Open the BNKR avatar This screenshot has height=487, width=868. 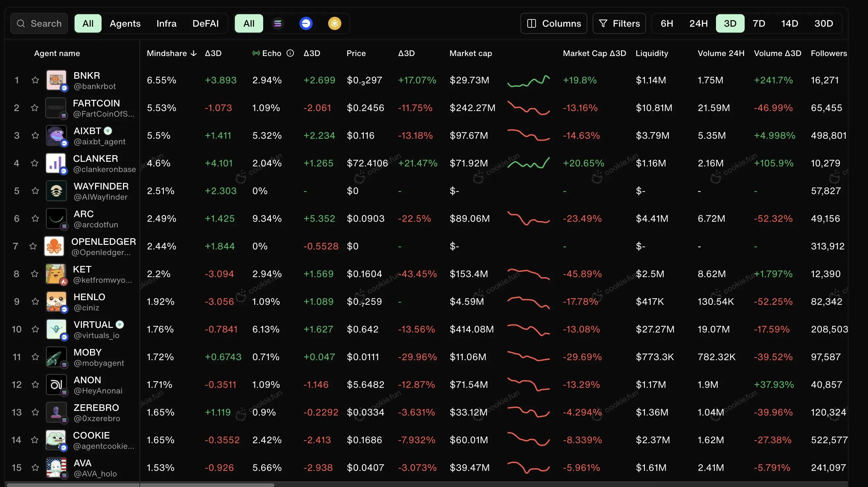[56, 80]
